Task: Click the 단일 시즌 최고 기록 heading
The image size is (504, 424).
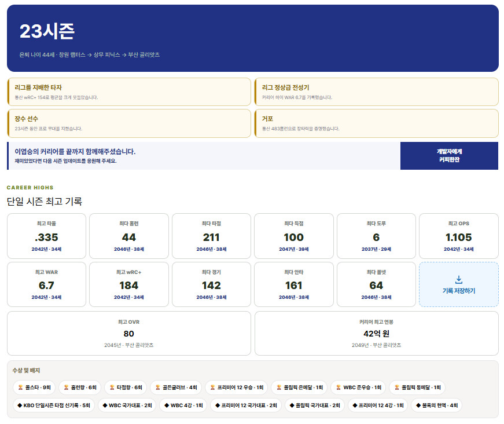Action: pos(45,202)
